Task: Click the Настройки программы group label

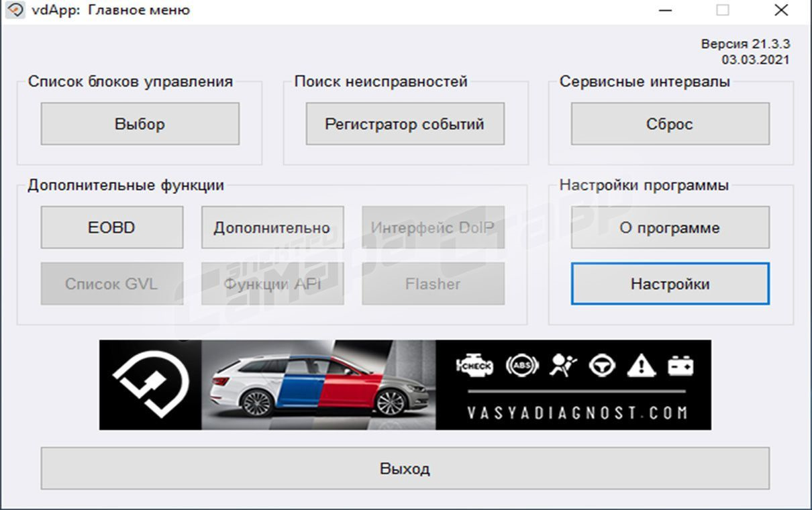Action: coord(644,185)
